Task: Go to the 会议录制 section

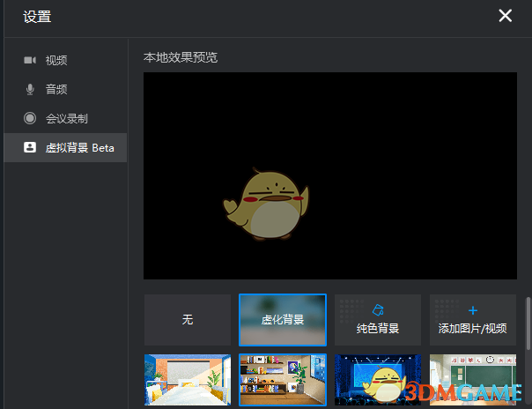Action: [x=67, y=118]
